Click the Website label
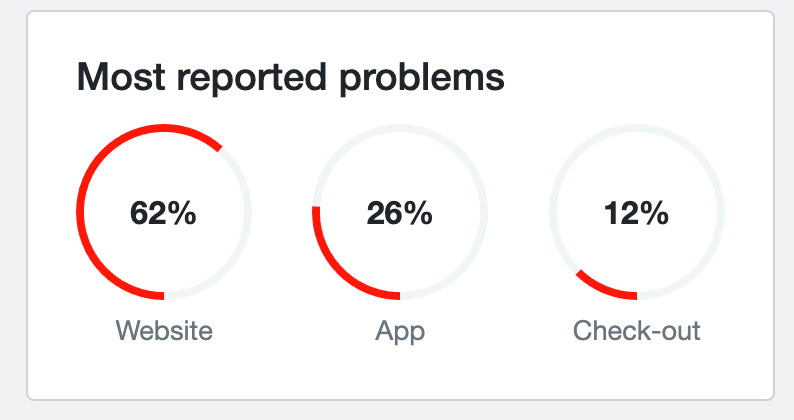The height and width of the screenshot is (420, 794). tap(164, 330)
